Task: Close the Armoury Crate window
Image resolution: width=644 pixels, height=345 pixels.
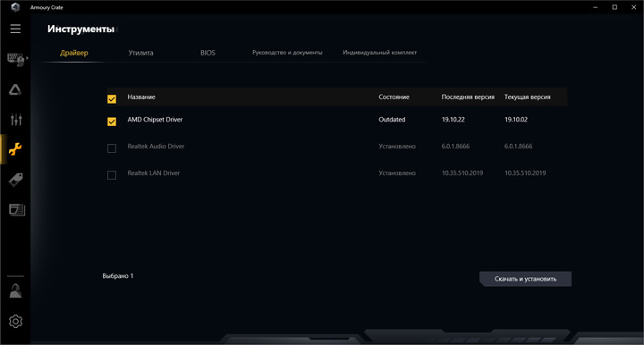Action: 634,7
